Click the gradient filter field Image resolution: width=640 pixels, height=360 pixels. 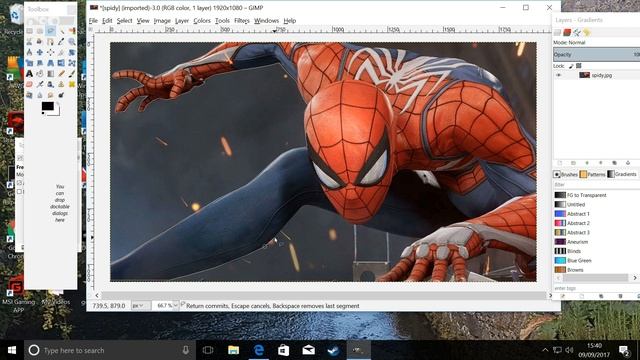(596, 185)
